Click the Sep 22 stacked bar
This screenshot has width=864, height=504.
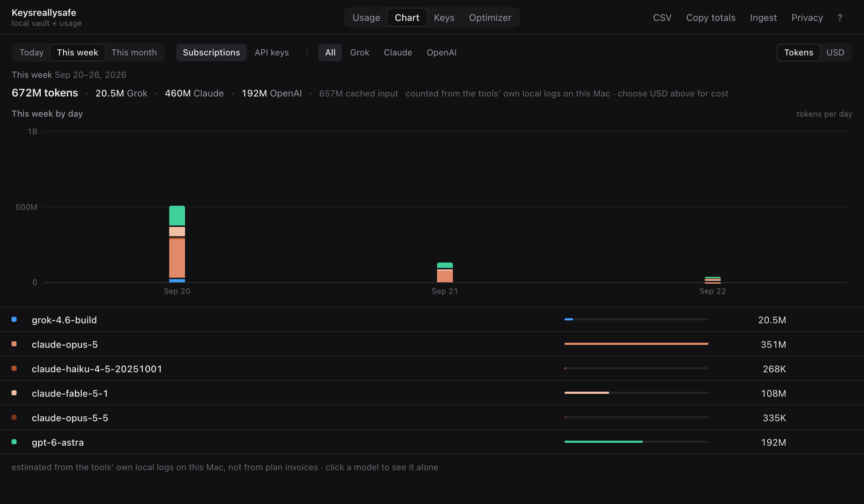pos(713,280)
